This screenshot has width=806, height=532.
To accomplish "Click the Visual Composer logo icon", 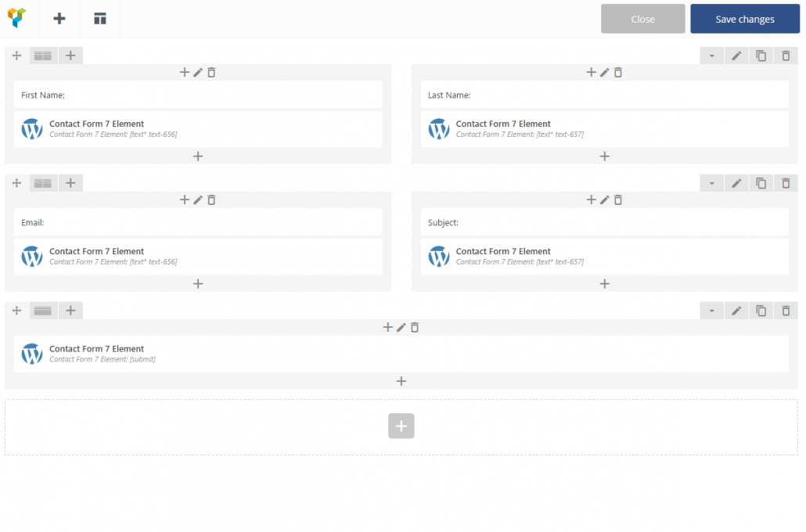I will pos(17,18).
